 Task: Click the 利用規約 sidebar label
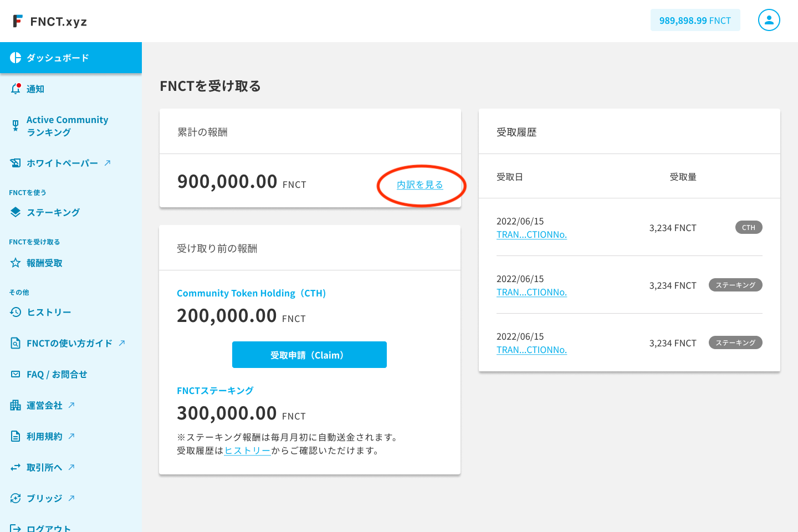point(44,436)
